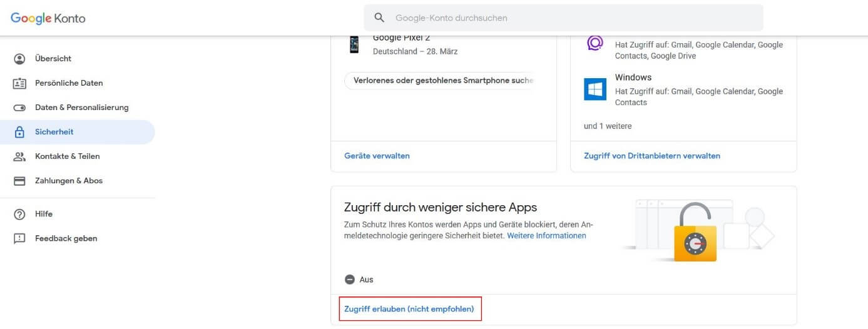
Task: Click the Windows app logo
Action: [x=595, y=89]
